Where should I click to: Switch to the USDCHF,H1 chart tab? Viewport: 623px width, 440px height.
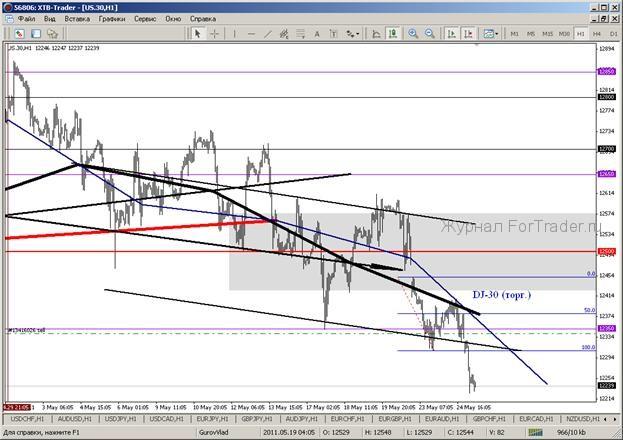[27, 419]
